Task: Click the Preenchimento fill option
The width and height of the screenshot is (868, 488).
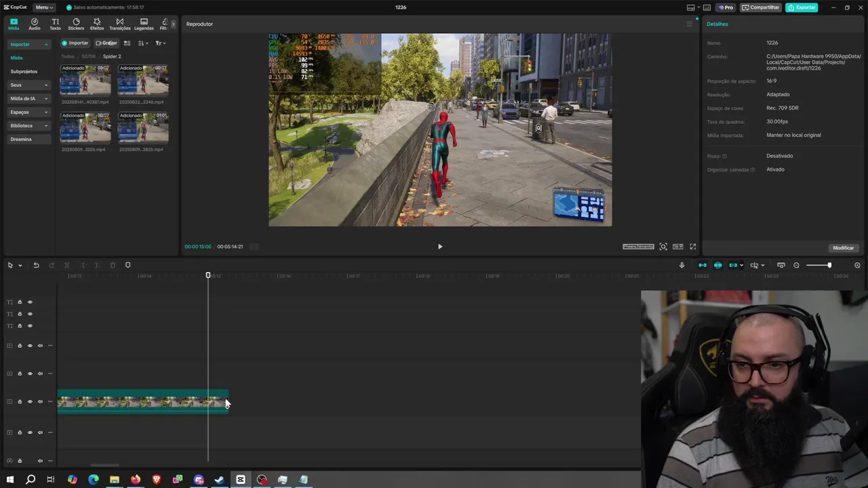Action: click(638, 247)
